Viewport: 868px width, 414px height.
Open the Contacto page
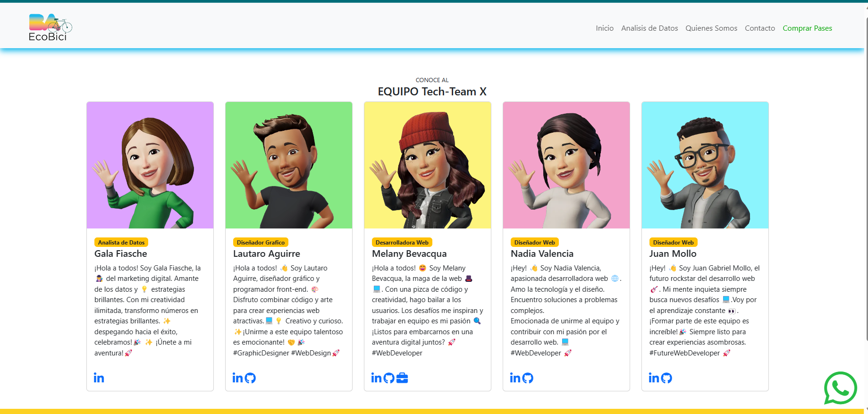759,28
